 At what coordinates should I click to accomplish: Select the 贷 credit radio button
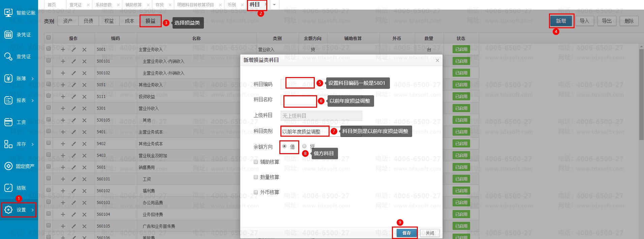[x=304, y=146]
